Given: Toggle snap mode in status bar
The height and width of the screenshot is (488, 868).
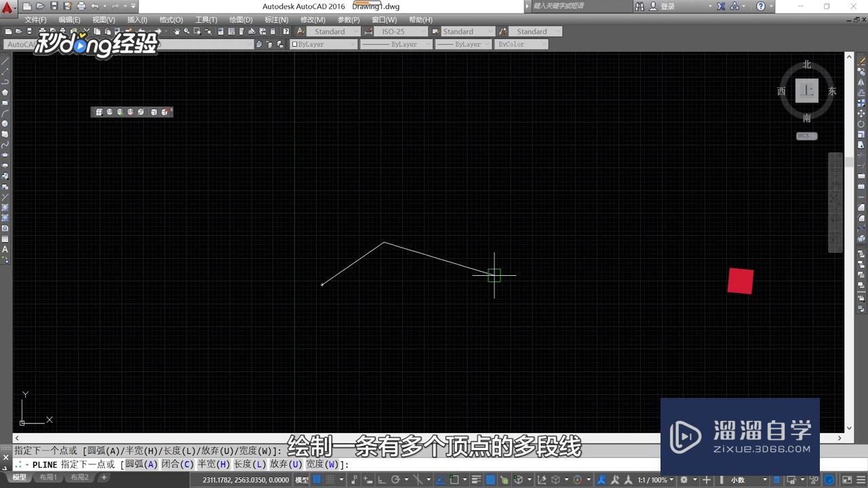Looking at the screenshot, I should (331, 480).
